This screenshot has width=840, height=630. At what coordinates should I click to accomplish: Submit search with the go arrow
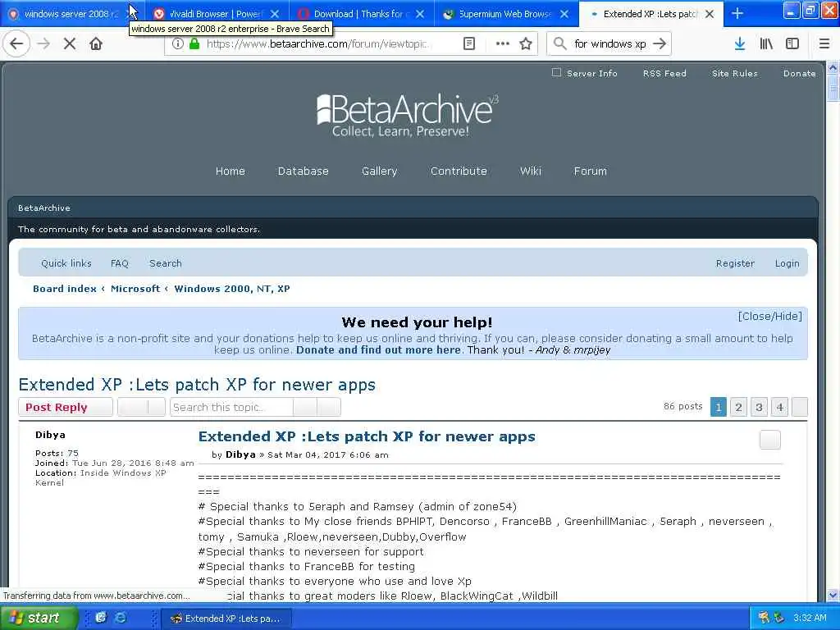(660, 43)
